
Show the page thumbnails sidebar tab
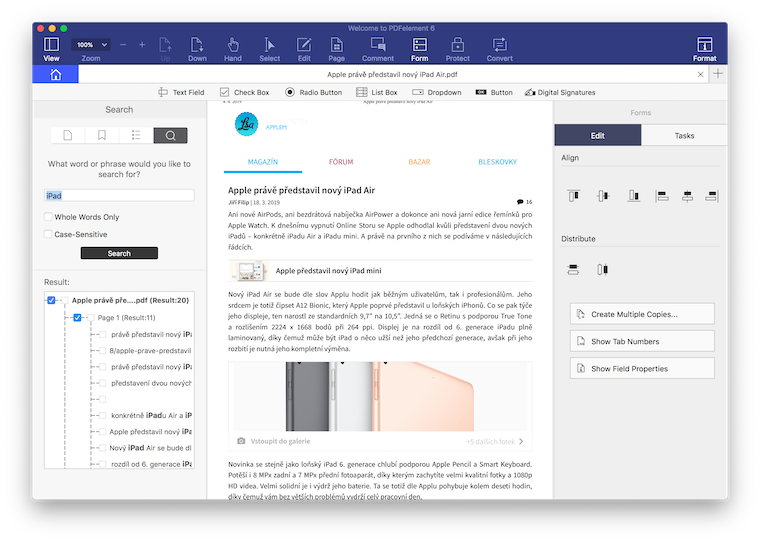pyautogui.click(x=68, y=135)
